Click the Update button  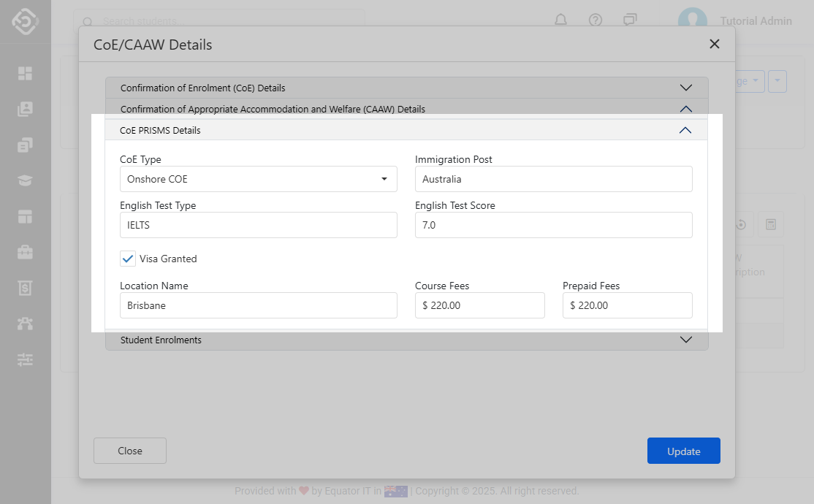(x=683, y=451)
